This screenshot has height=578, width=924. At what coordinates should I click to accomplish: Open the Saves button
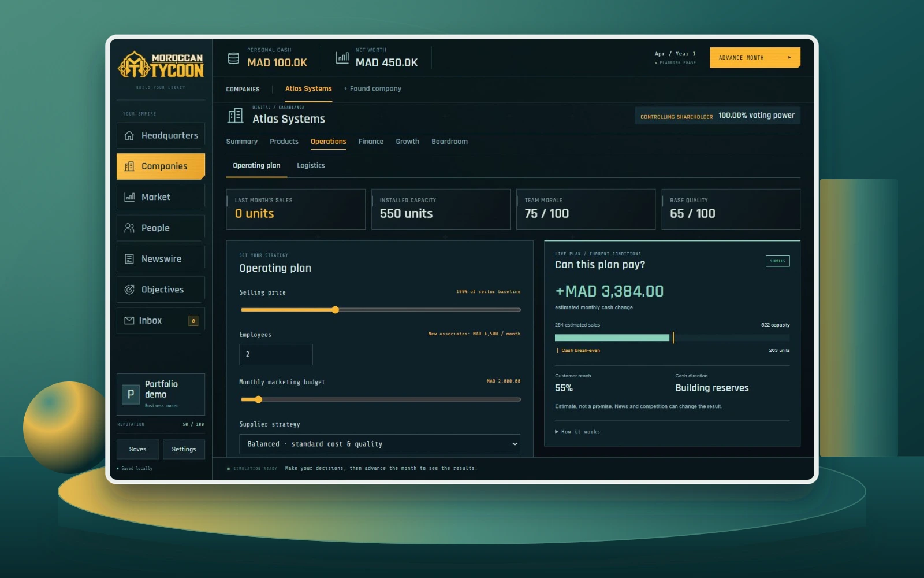pyautogui.click(x=137, y=449)
